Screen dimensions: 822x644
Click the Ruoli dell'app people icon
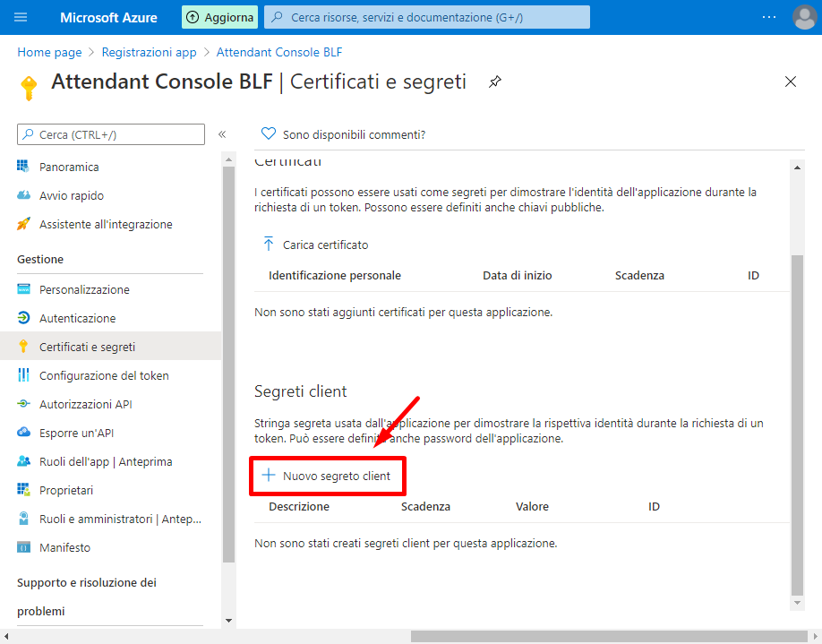23,461
